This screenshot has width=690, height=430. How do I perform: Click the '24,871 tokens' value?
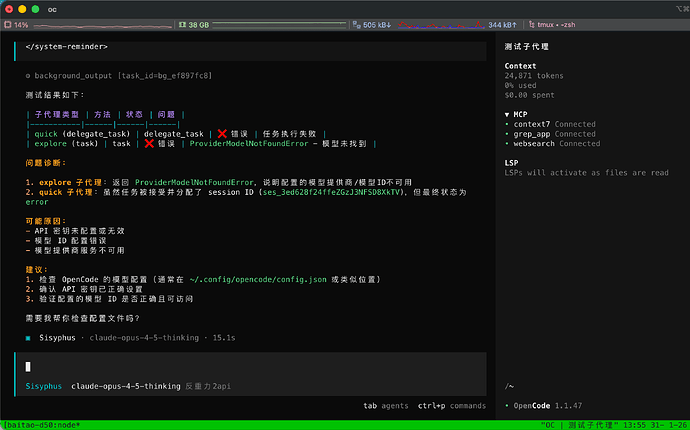coord(534,76)
